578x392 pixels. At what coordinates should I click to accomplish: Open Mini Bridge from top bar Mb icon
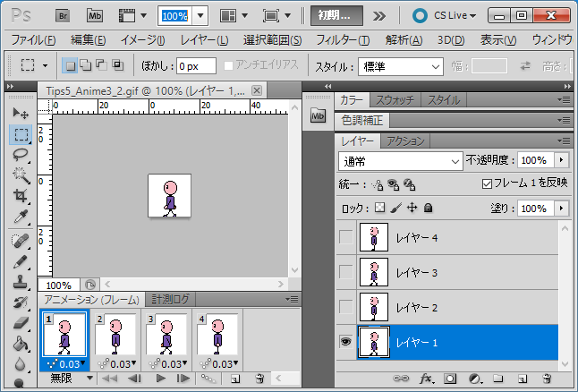[94, 16]
